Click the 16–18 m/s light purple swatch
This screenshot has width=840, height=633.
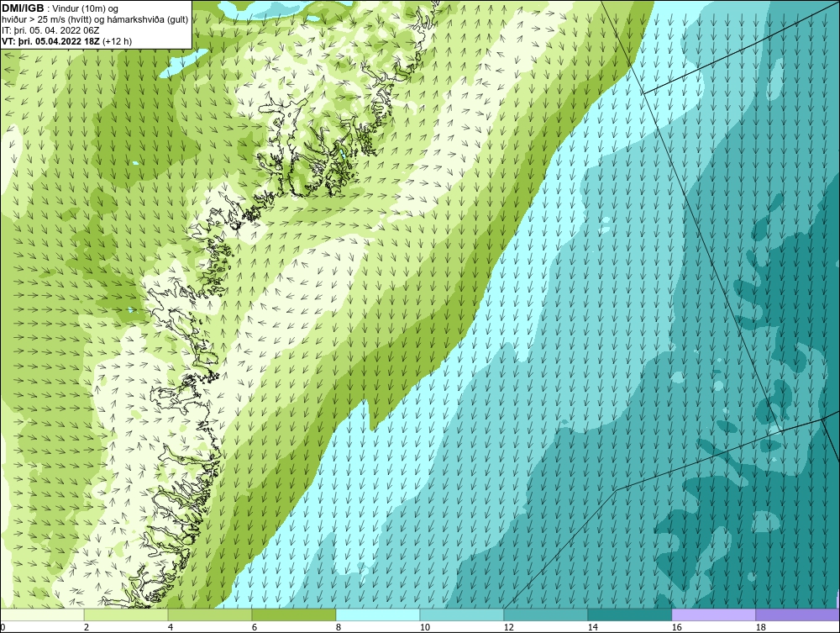[713, 615]
